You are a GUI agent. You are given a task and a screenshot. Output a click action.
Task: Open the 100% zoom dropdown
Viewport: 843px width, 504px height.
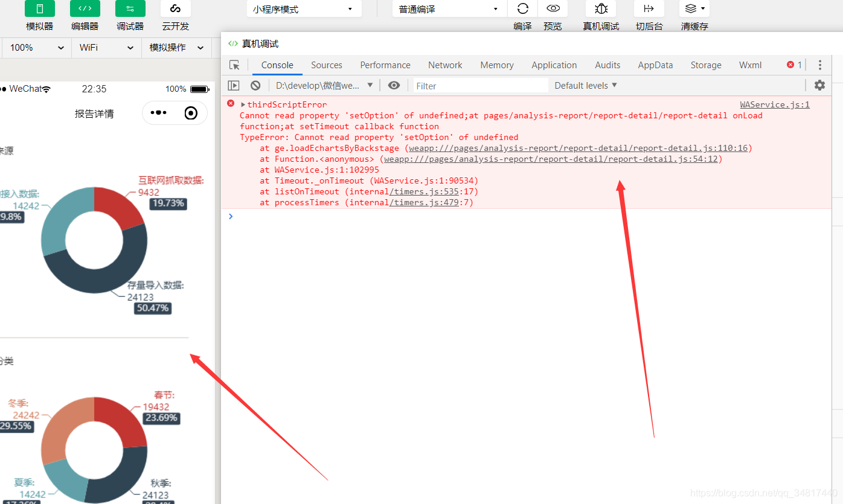pos(36,48)
